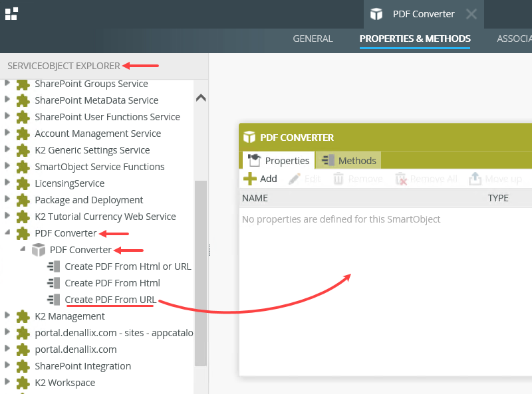Click the PDF Converter cube object icon
532x394 pixels.
(39, 250)
